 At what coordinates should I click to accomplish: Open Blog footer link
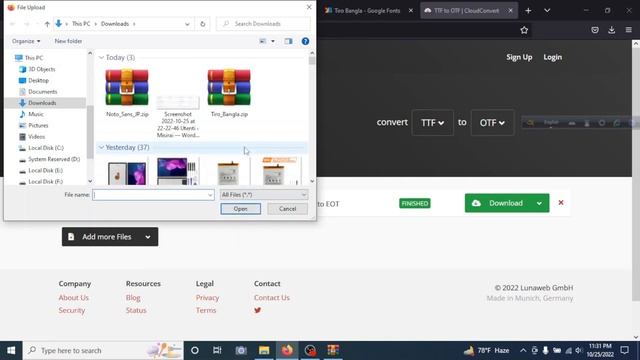(x=133, y=298)
